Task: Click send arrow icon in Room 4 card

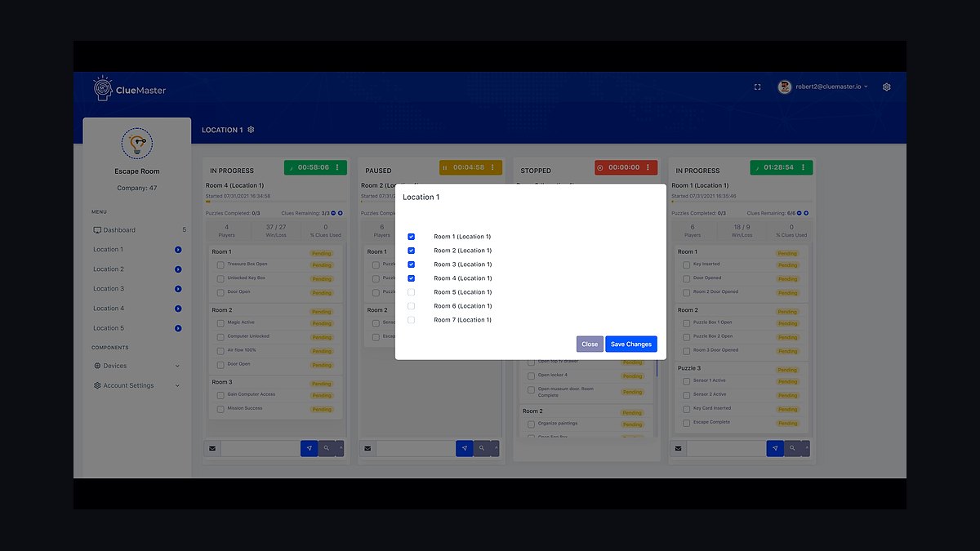Action: (x=309, y=448)
